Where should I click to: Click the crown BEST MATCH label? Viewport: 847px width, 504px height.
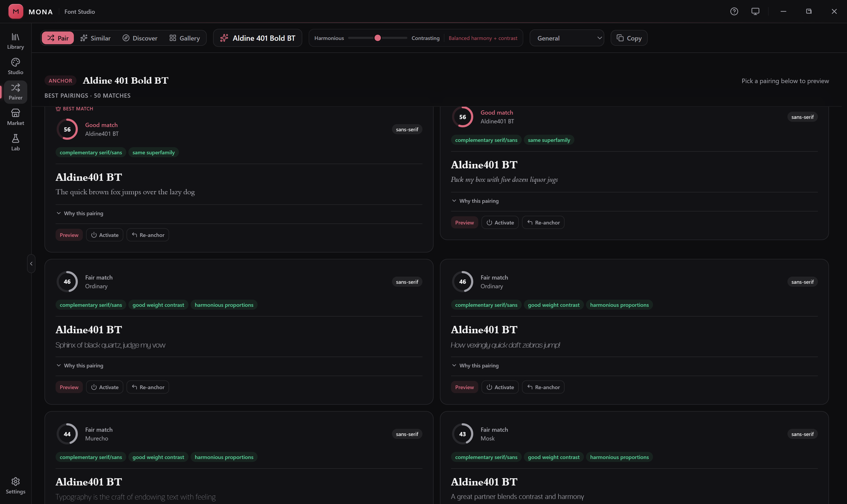click(74, 109)
